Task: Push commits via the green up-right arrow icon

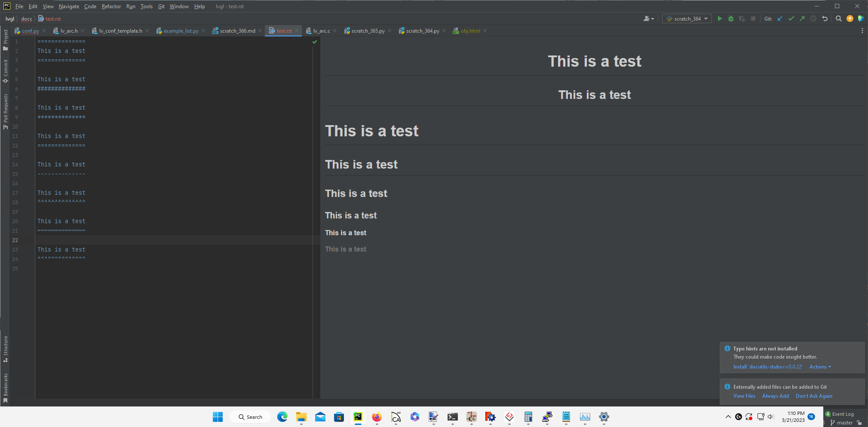Action: (802, 18)
